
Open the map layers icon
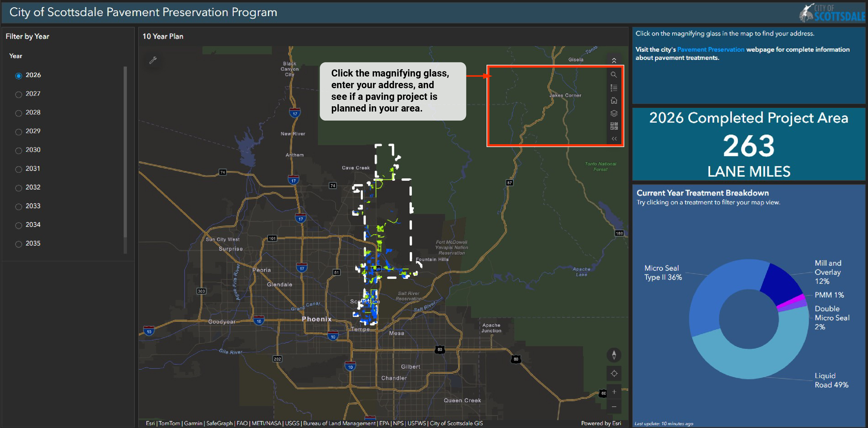click(x=614, y=113)
